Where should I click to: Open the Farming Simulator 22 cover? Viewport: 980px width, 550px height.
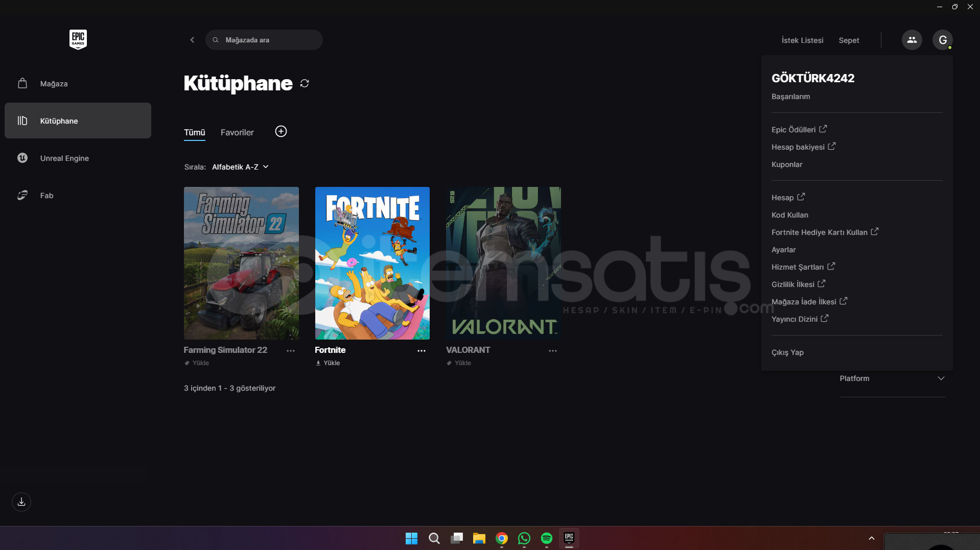point(241,263)
